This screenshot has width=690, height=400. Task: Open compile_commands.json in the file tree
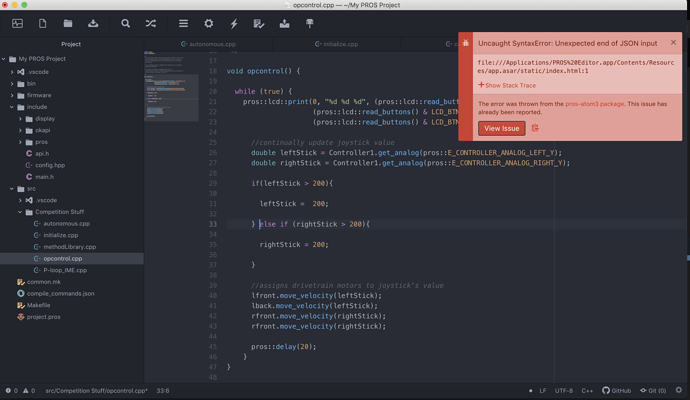[60, 294]
